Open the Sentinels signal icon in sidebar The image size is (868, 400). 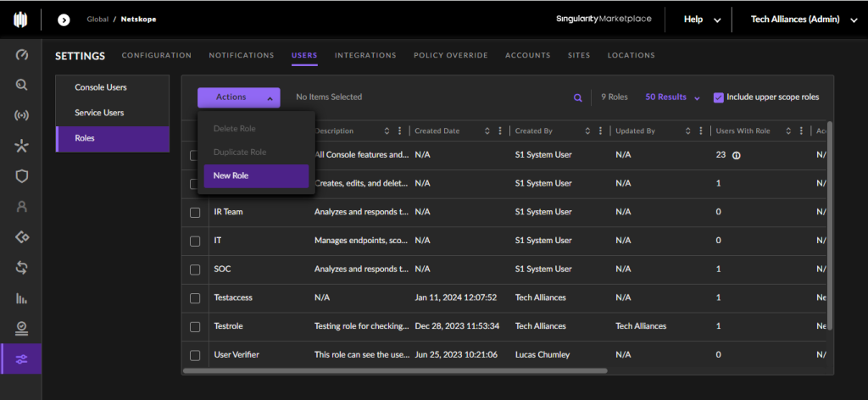tap(21, 115)
